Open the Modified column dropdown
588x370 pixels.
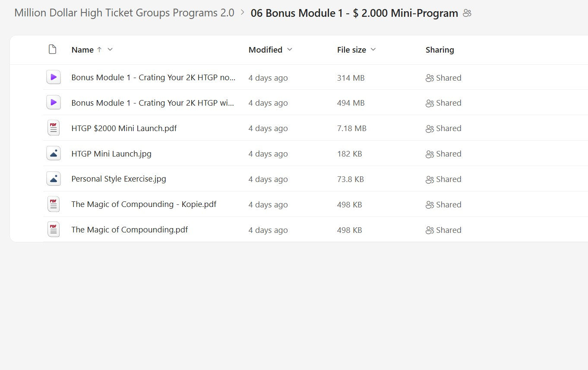[289, 50]
